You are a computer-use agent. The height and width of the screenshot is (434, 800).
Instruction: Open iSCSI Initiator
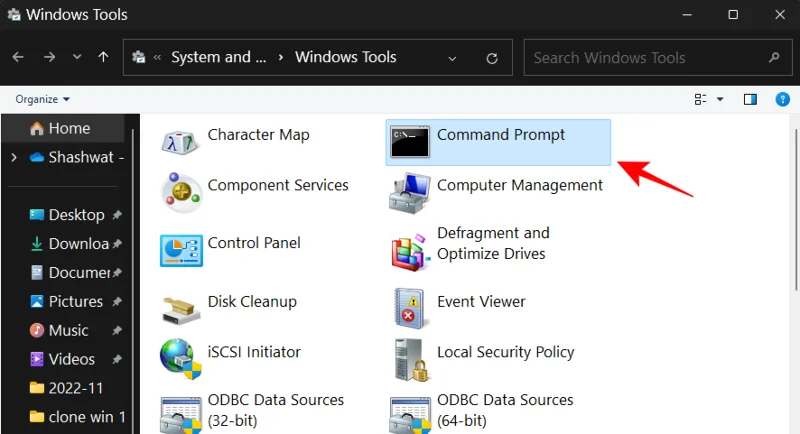click(253, 352)
